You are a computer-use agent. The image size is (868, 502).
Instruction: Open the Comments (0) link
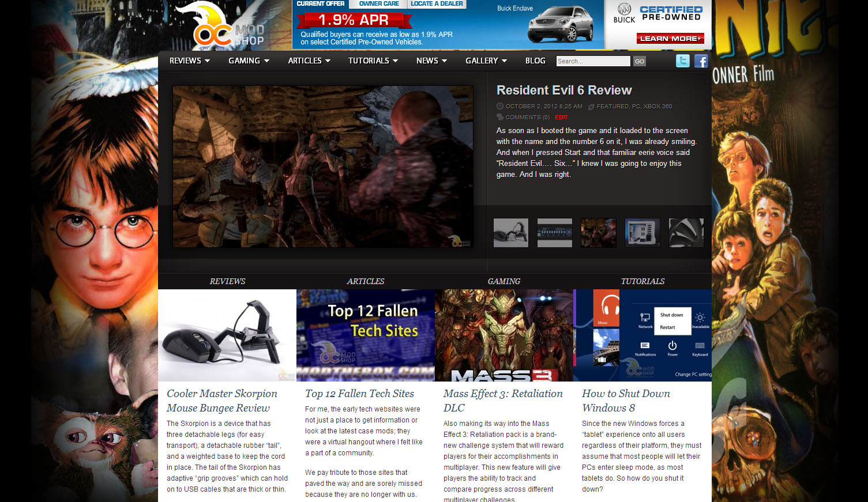[x=528, y=118]
